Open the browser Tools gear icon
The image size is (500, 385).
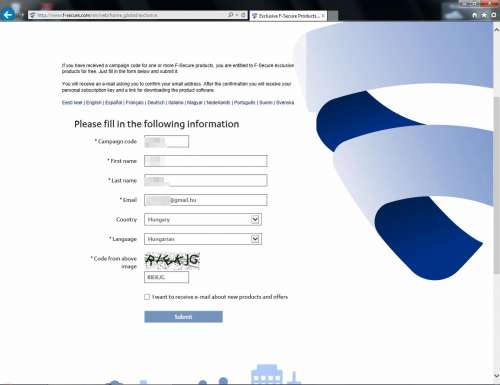tap(494, 15)
